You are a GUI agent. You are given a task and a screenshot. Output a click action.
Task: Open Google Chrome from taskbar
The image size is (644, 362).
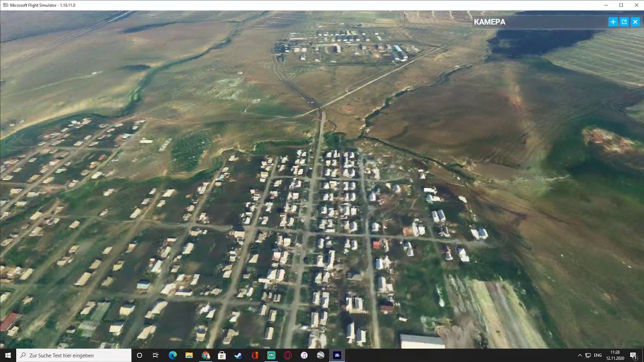[206, 355]
